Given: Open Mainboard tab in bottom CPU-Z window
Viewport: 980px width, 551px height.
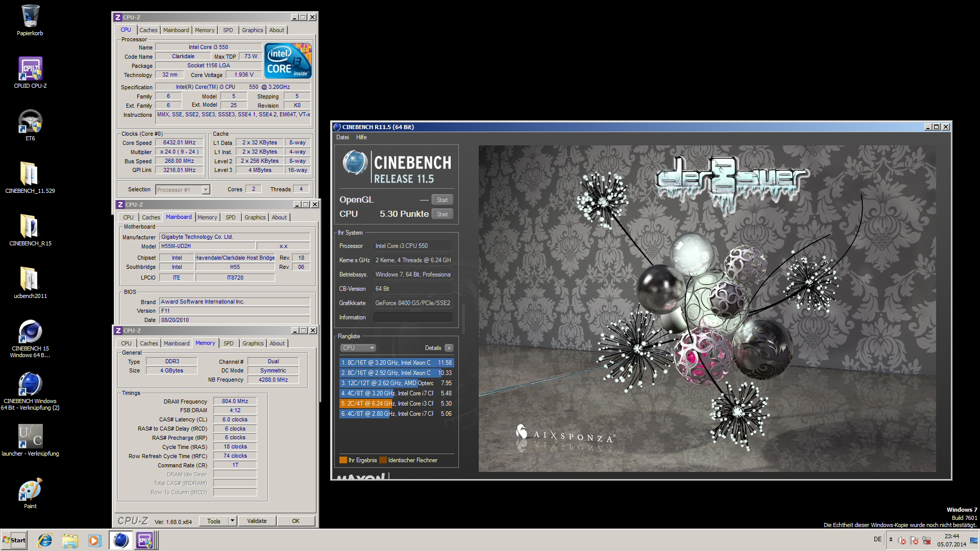Looking at the screenshot, I should click(177, 343).
